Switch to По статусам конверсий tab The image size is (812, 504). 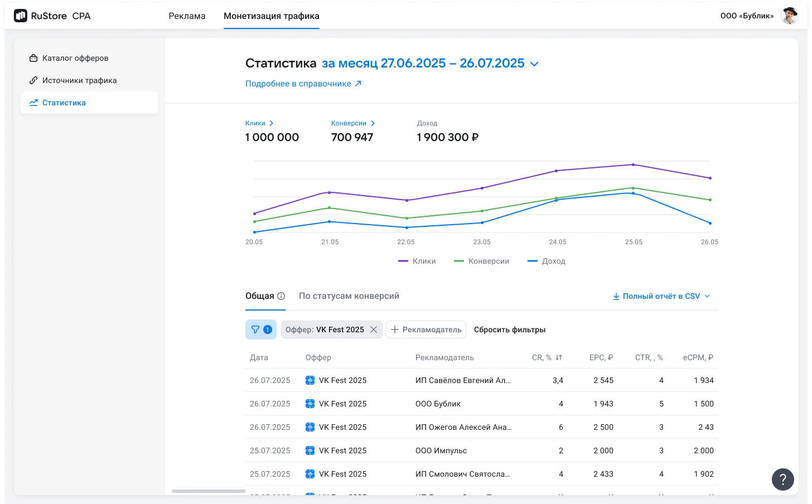click(x=349, y=296)
